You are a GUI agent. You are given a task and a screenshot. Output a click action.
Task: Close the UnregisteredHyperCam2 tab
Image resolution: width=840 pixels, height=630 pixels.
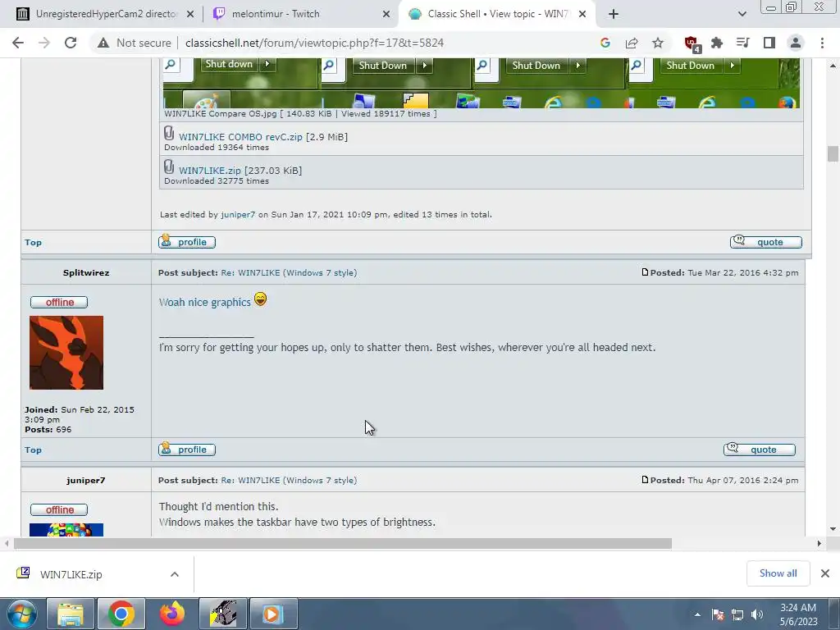pyautogui.click(x=190, y=14)
